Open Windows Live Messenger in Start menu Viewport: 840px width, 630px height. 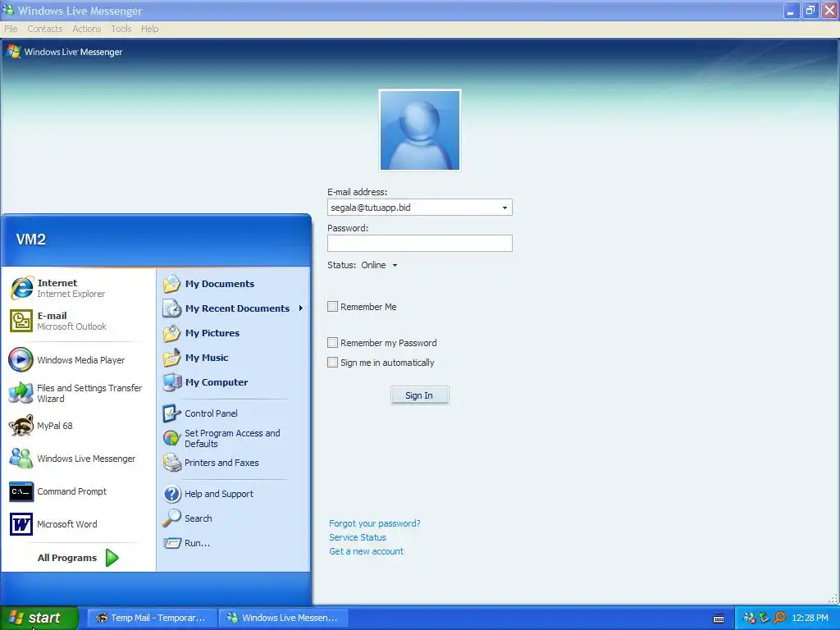(72, 459)
